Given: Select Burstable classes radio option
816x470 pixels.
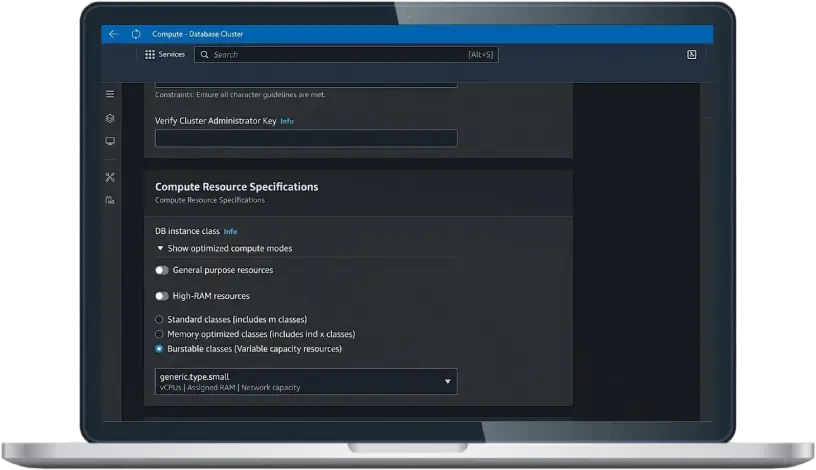Looking at the screenshot, I should tap(159, 349).
